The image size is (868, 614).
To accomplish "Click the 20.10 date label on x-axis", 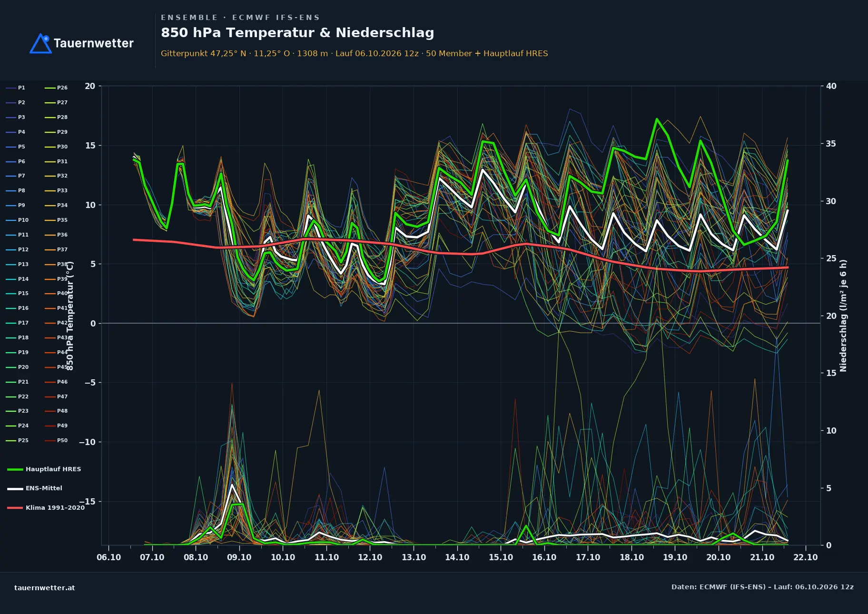I will click(x=719, y=557).
